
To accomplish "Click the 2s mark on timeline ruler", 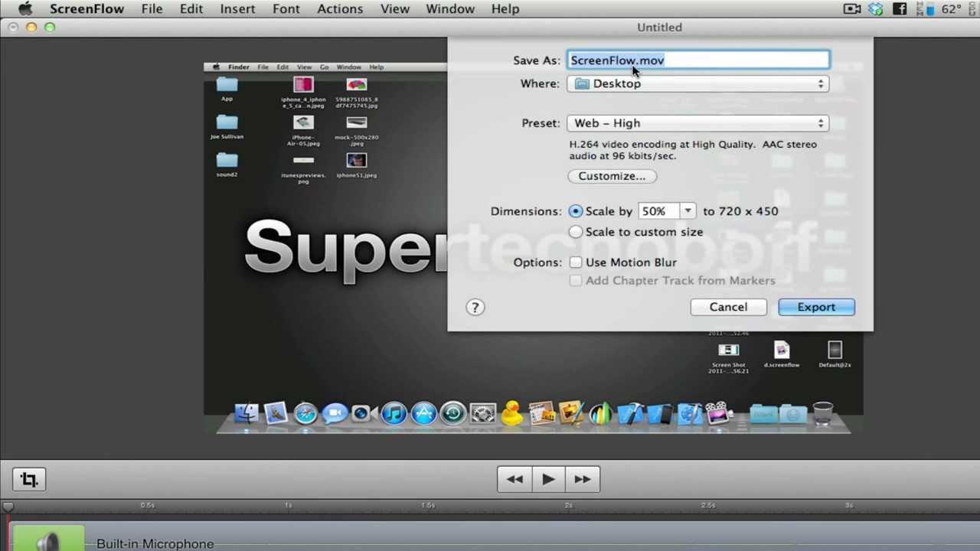I will tap(568, 505).
